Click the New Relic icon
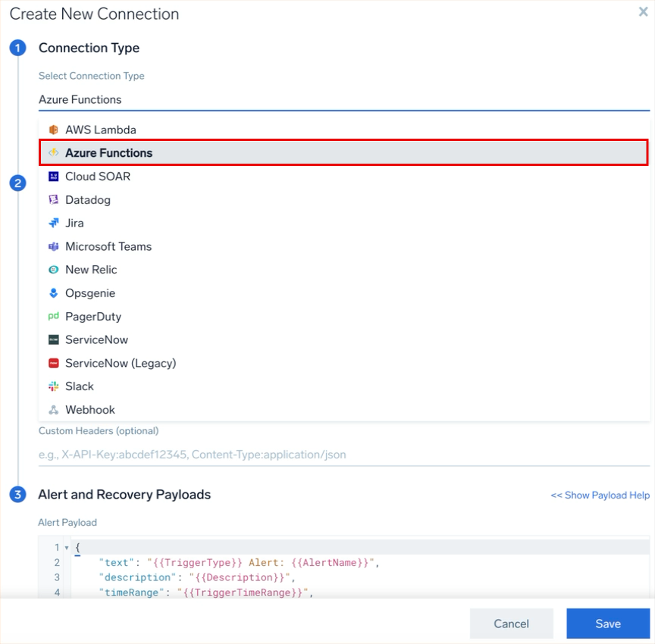Image resolution: width=655 pixels, height=644 pixels. (53, 270)
